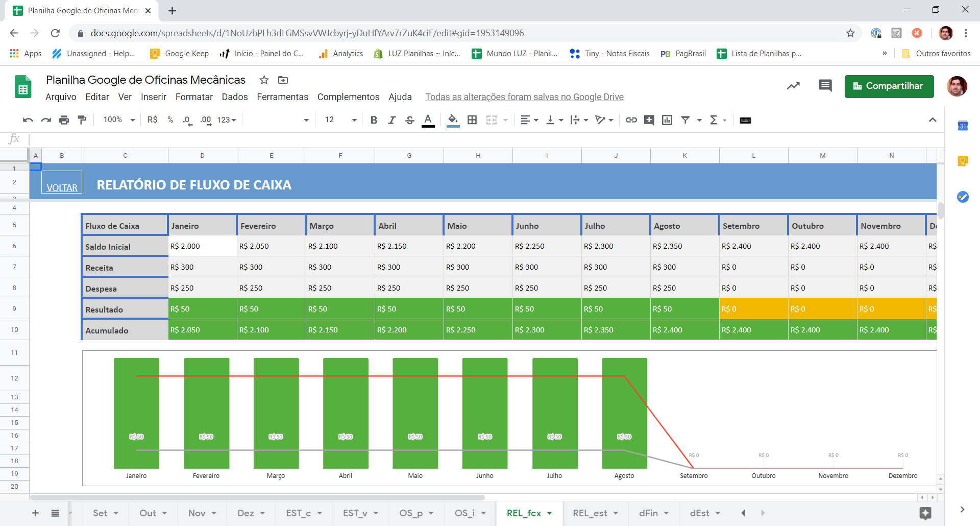The height and width of the screenshot is (526, 980).
Task: Open Formatar menu
Action: click(x=194, y=97)
